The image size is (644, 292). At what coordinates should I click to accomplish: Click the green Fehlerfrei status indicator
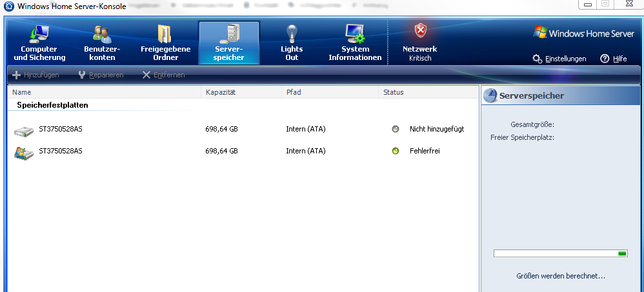[x=396, y=151]
